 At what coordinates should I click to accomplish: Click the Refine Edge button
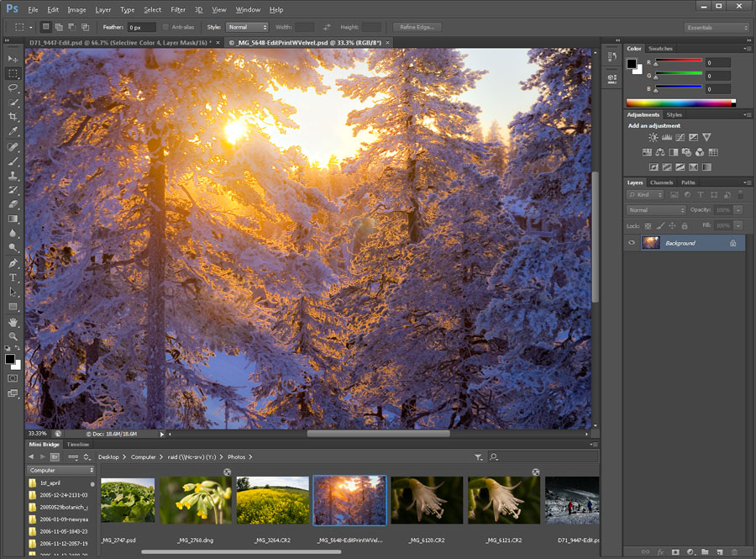coord(417,27)
